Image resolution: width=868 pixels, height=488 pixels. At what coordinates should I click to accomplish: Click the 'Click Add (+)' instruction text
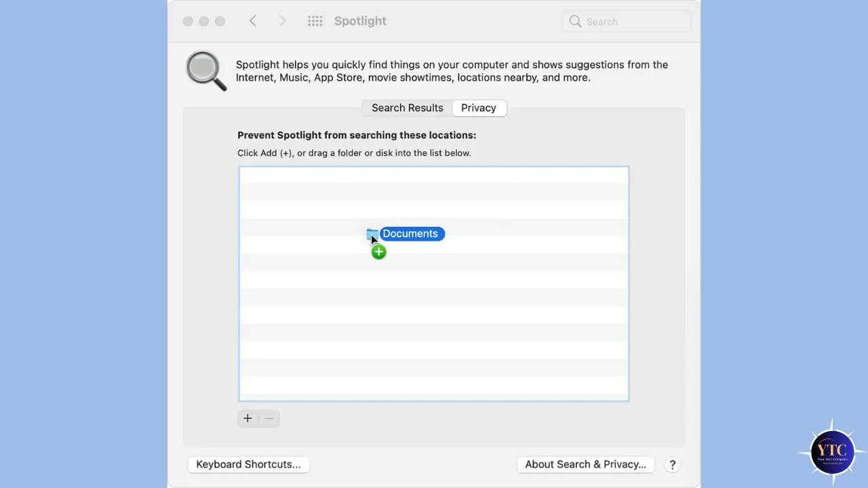tap(354, 153)
